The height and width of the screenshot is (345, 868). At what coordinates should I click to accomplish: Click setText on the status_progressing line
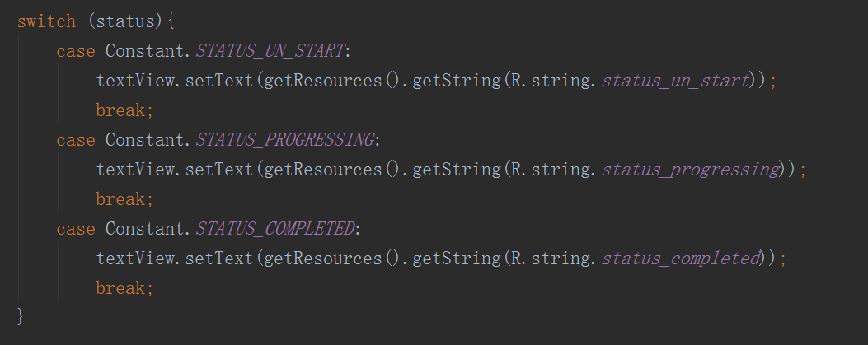point(219,170)
